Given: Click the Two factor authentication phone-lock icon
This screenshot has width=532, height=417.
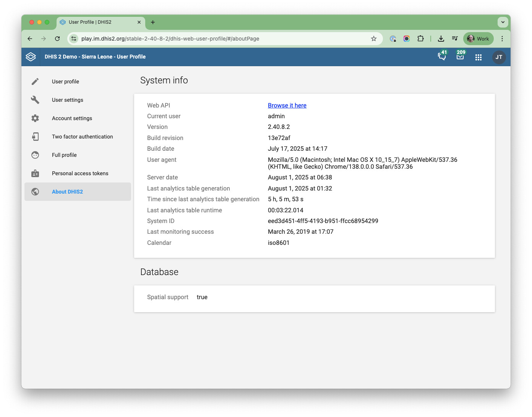Looking at the screenshot, I should (x=35, y=137).
